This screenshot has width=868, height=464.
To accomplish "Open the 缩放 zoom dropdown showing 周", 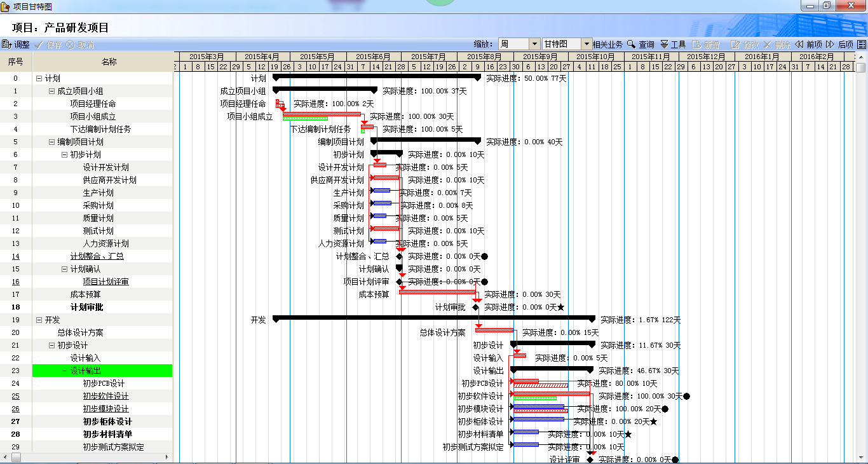I will pyautogui.click(x=534, y=44).
